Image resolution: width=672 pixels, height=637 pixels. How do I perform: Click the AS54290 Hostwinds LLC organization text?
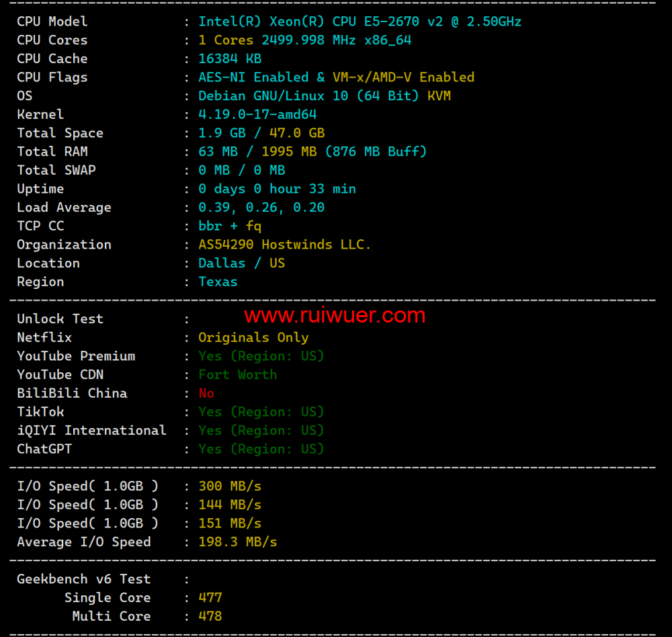284,245
